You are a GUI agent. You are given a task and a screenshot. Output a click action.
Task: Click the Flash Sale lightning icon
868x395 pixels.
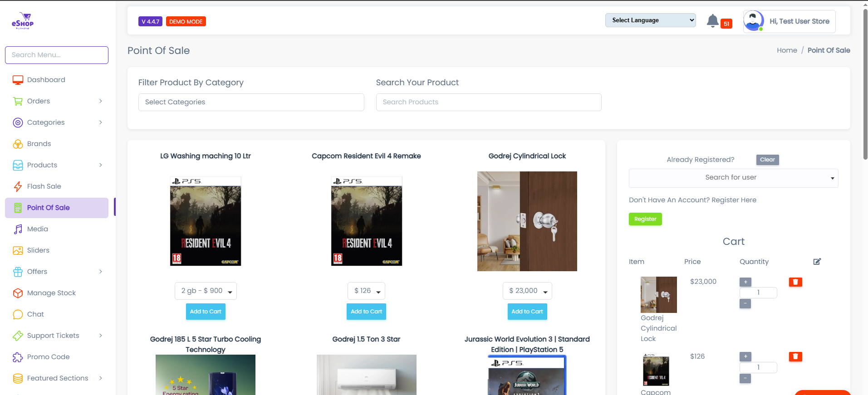(x=18, y=186)
